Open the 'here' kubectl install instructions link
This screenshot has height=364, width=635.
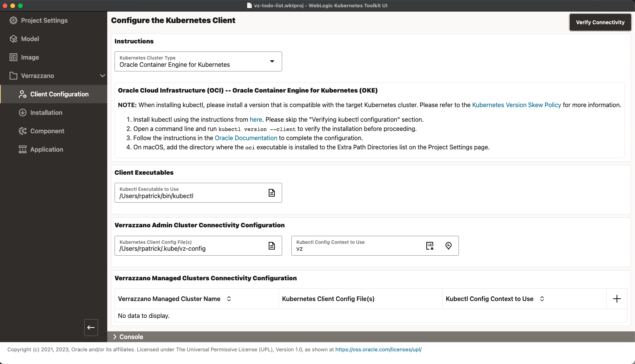[256, 119]
